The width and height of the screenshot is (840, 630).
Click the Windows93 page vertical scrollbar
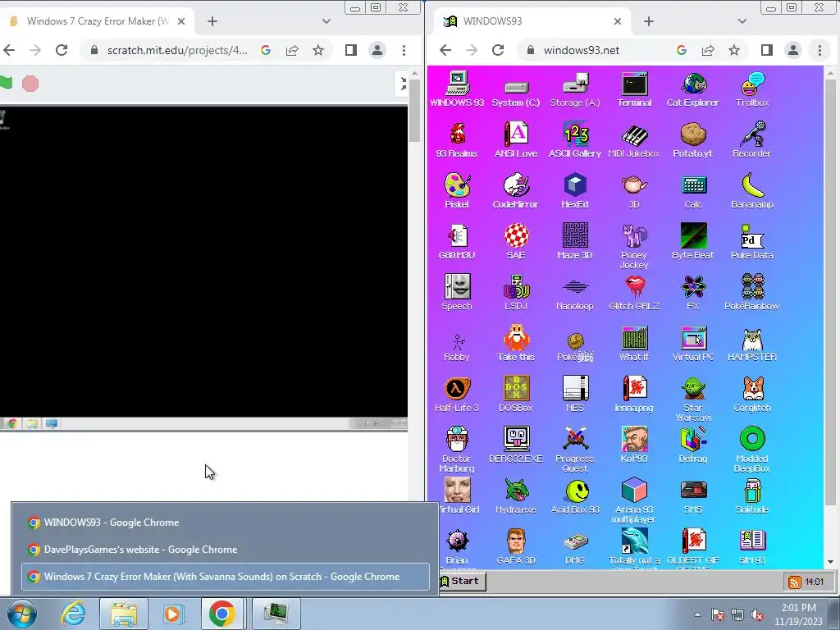(830, 292)
